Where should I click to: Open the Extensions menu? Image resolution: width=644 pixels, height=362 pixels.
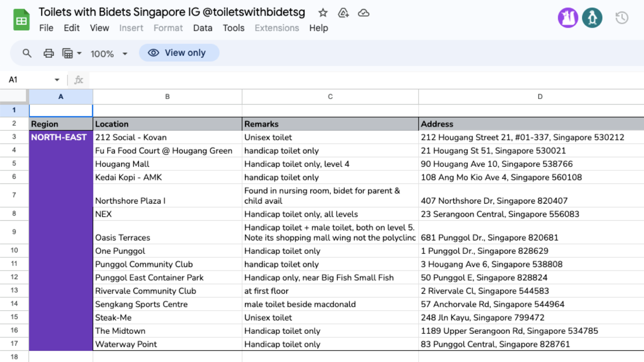(277, 28)
